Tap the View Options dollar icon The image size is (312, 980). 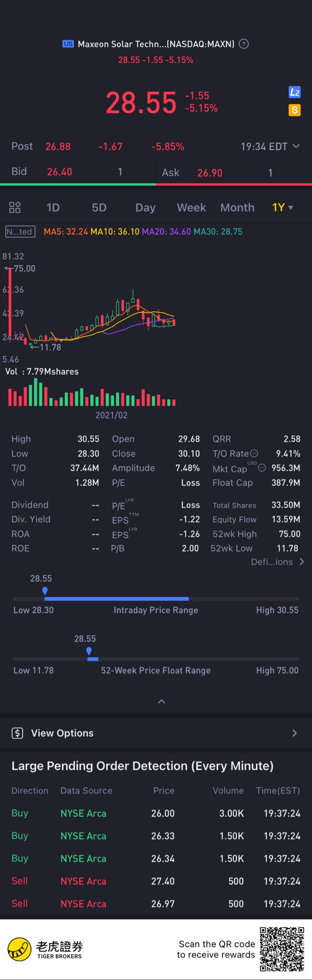pyautogui.click(x=17, y=733)
